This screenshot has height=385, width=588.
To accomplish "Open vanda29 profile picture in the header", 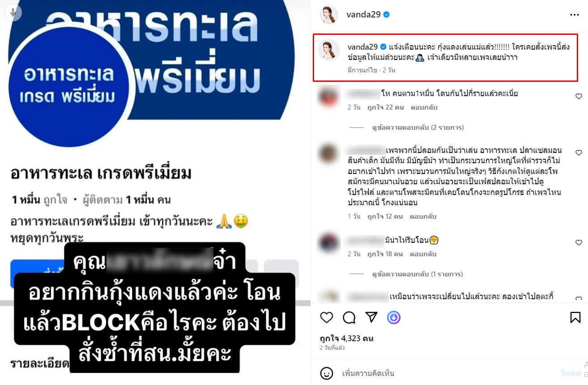I will 328,15.
